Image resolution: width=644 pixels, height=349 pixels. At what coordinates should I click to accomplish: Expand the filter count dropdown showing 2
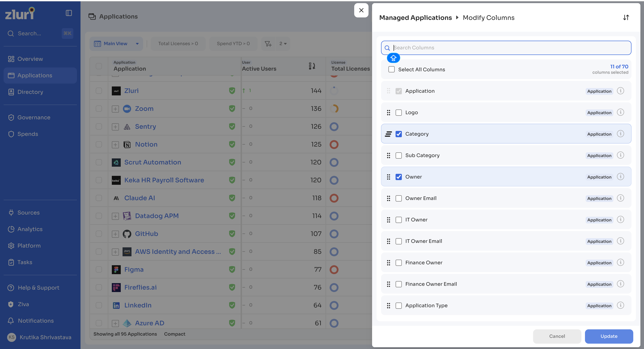click(283, 44)
